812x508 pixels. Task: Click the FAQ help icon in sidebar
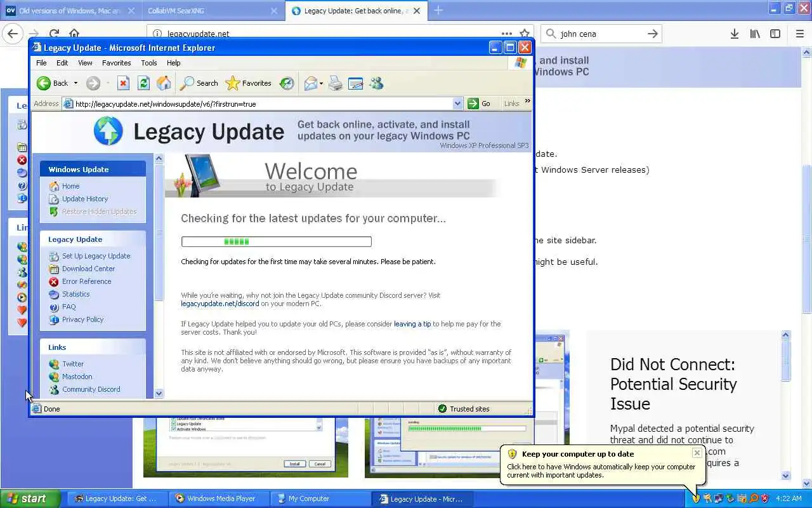54,307
